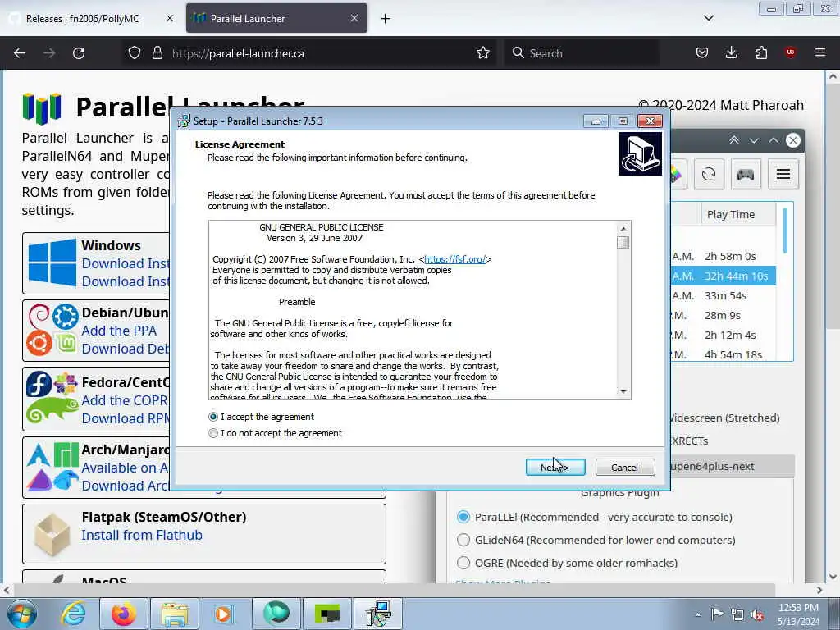Select the 33m 54s row
Viewport: 840px width, 630px height.
(x=724, y=295)
